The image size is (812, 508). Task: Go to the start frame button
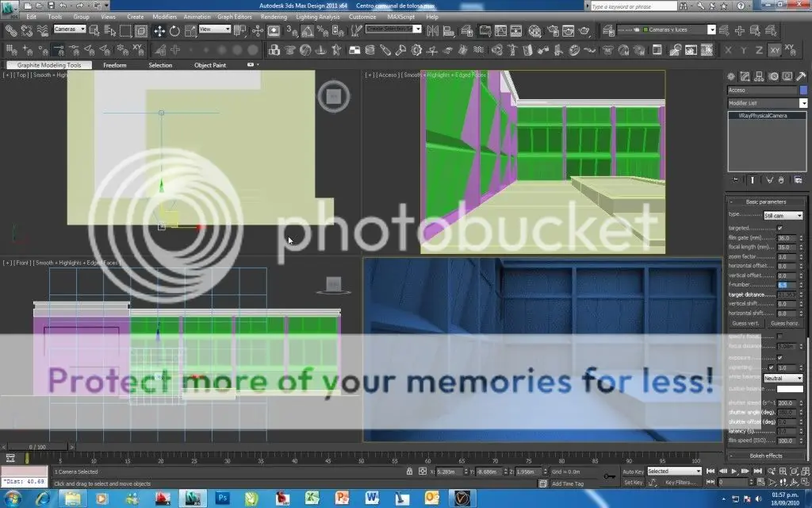pyautogui.click(x=710, y=471)
